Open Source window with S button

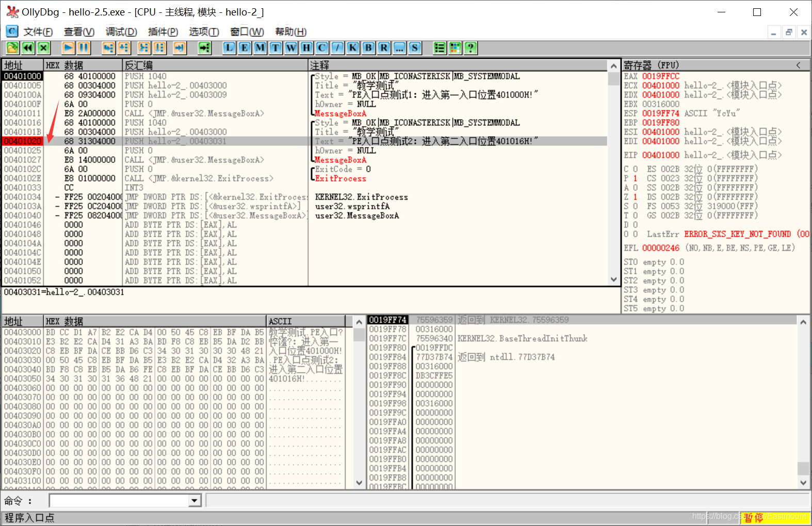(x=415, y=48)
